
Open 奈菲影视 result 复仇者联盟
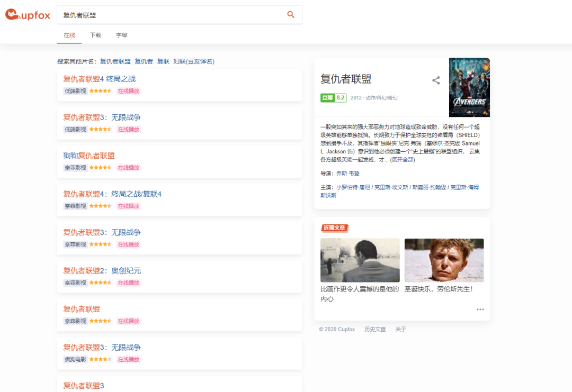point(82,309)
